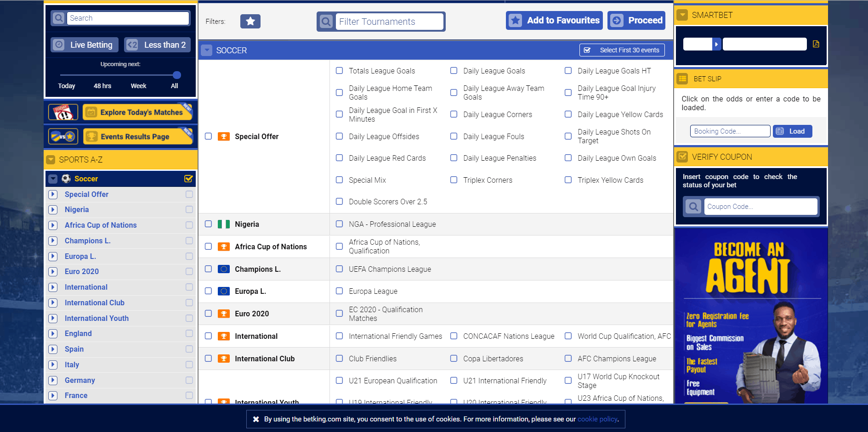Check the Triplex Yellow Cards option
This screenshot has height=432, width=868.
point(568,180)
